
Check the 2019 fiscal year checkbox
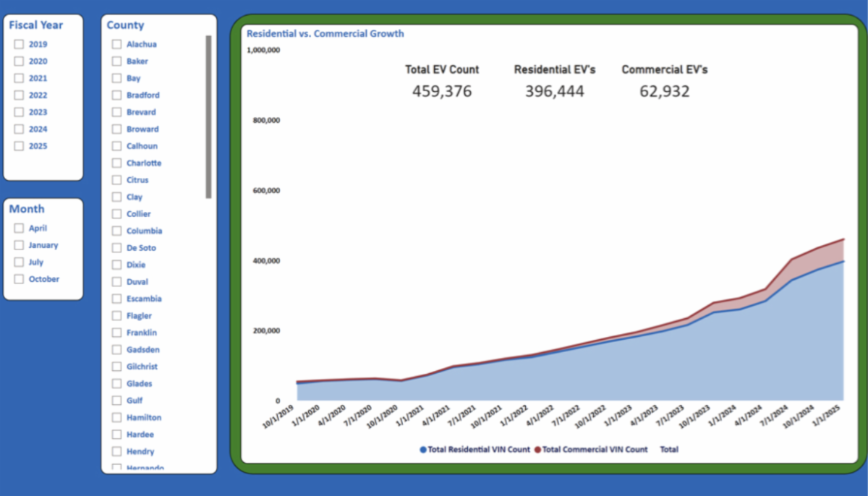(19, 44)
